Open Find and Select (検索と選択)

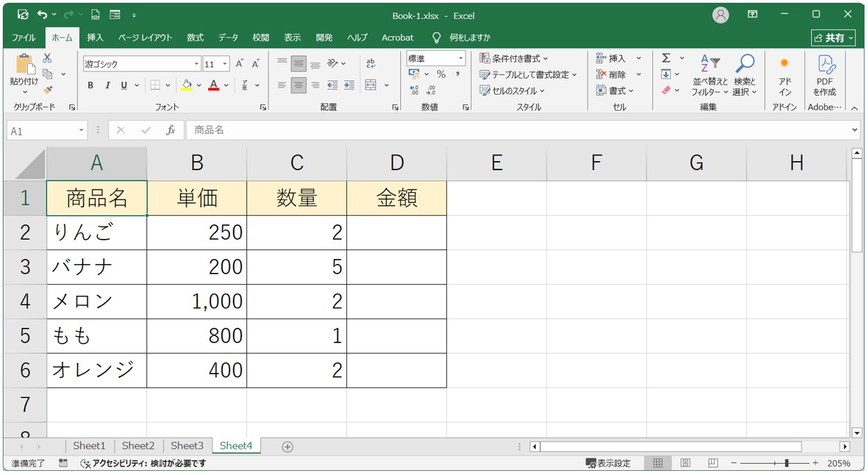click(x=744, y=76)
